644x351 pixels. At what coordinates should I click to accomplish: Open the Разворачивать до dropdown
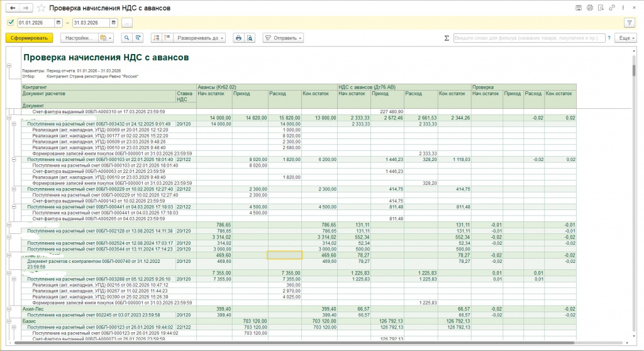[x=198, y=38]
